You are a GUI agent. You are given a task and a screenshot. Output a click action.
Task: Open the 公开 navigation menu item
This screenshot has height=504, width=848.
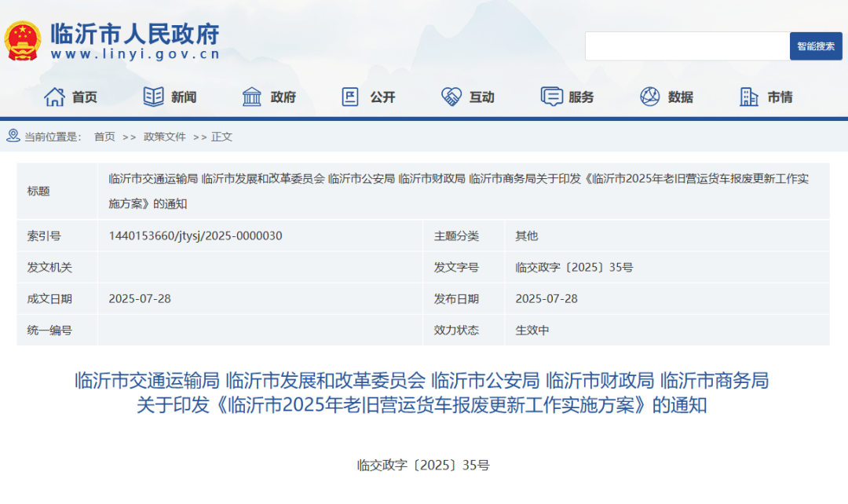[x=383, y=97]
